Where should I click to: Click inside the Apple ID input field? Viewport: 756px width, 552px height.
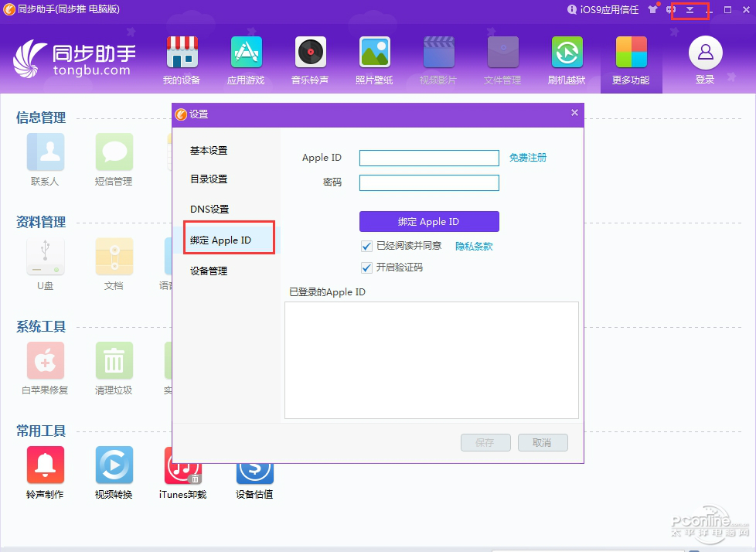coord(429,158)
